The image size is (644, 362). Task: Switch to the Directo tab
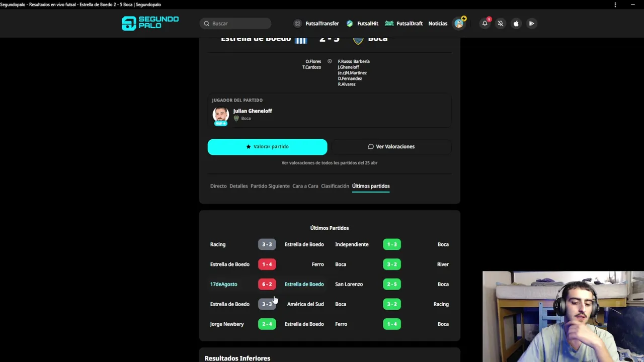pyautogui.click(x=218, y=186)
